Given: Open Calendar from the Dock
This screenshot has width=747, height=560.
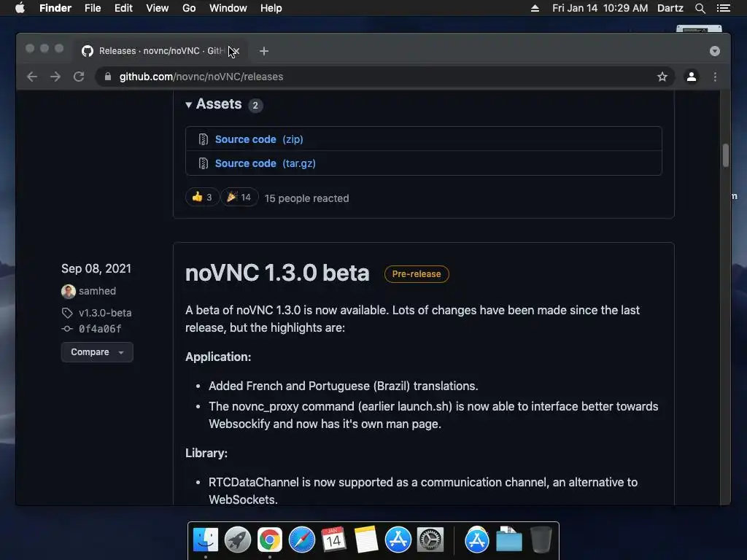Looking at the screenshot, I should point(333,540).
